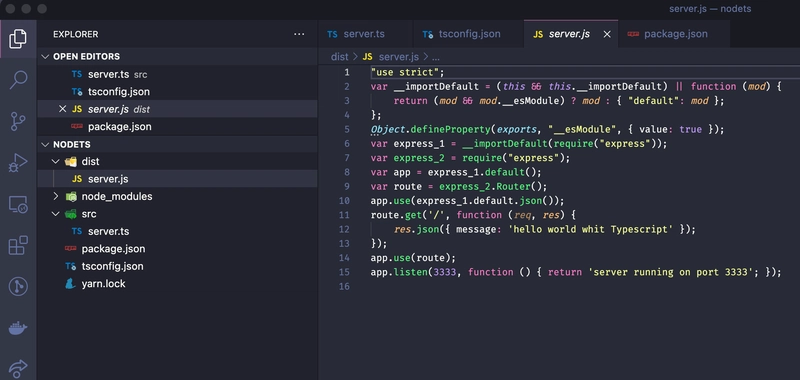Screen dimensions: 800x380
Task: Click the TS icon of server.ts under src
Action: pyautogui.click(x=77, y=231)
